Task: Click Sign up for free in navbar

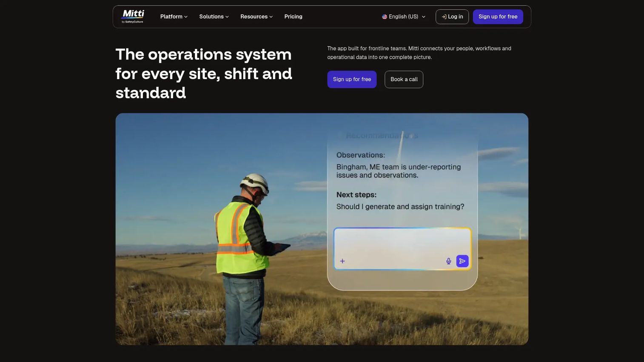Action: point(498,17)
